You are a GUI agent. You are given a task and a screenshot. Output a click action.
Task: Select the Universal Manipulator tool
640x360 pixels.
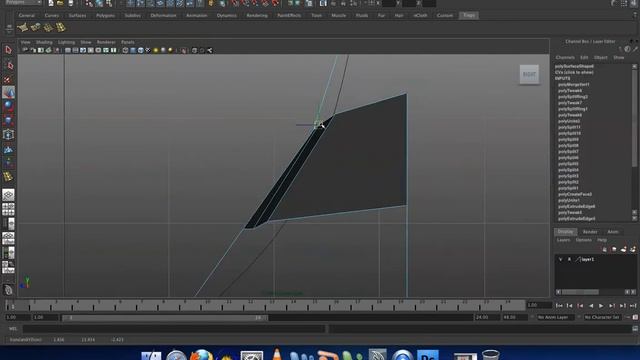point(8,134)
